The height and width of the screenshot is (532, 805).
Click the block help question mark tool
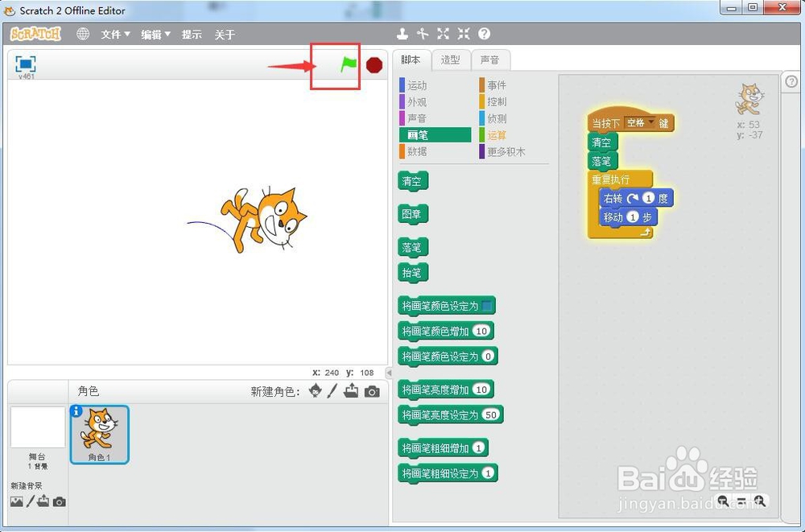click(x=484, y=34)
